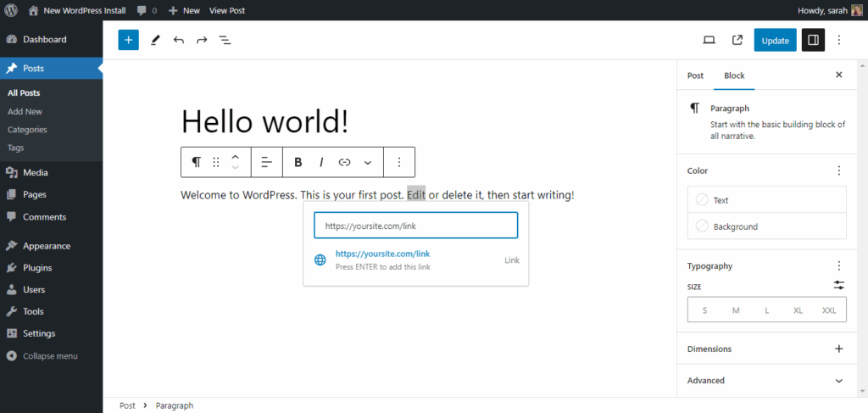The width and height of the screenshot is (868, 413).
Task: Add Dimensions options with plus icon
Action: click(x=839, y=349)
